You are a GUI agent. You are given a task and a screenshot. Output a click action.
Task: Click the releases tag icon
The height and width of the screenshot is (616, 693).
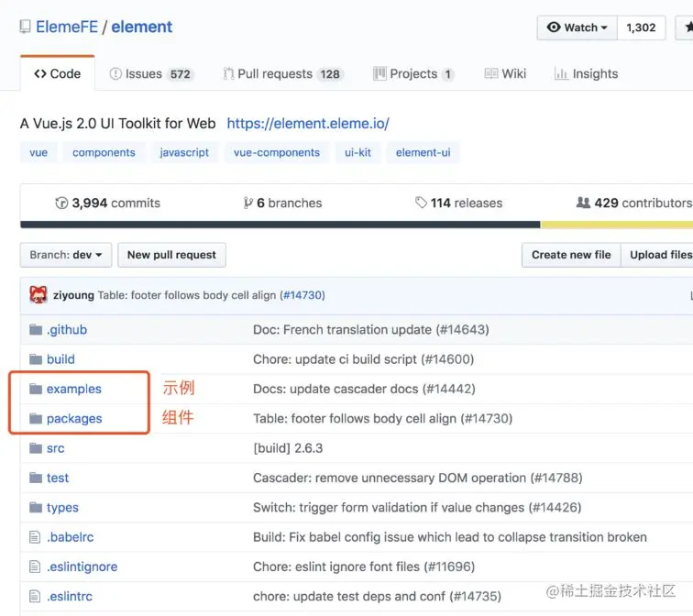tap(421, 203)
